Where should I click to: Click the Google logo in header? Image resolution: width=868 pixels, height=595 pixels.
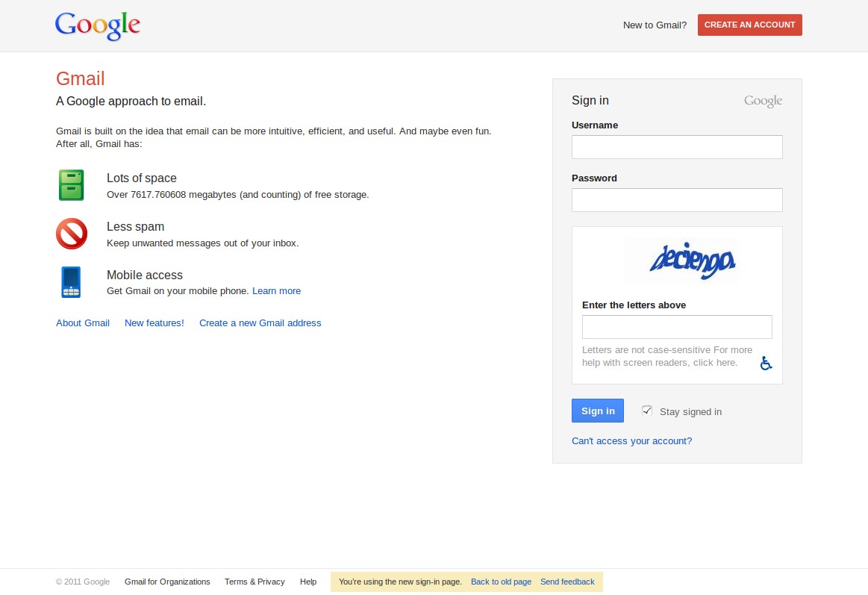coord(98,25)
